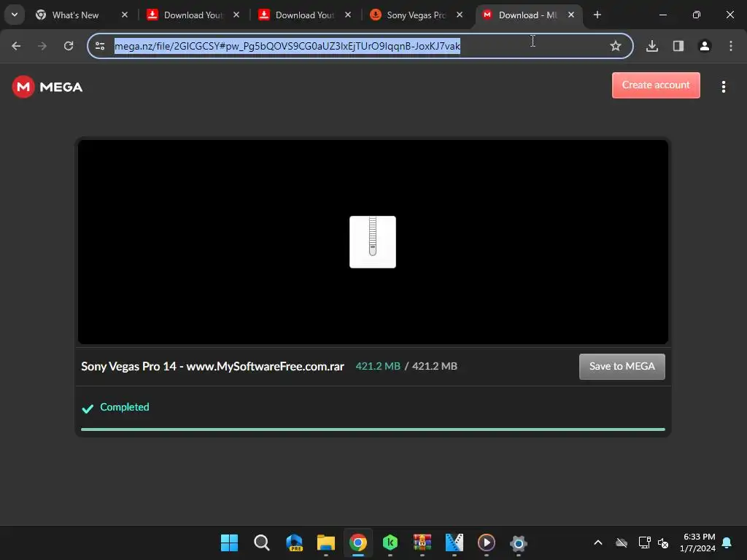Screen dimensions: 747x560
Task: Toggle Chrome side panel icon
Action: pos(678,46)
